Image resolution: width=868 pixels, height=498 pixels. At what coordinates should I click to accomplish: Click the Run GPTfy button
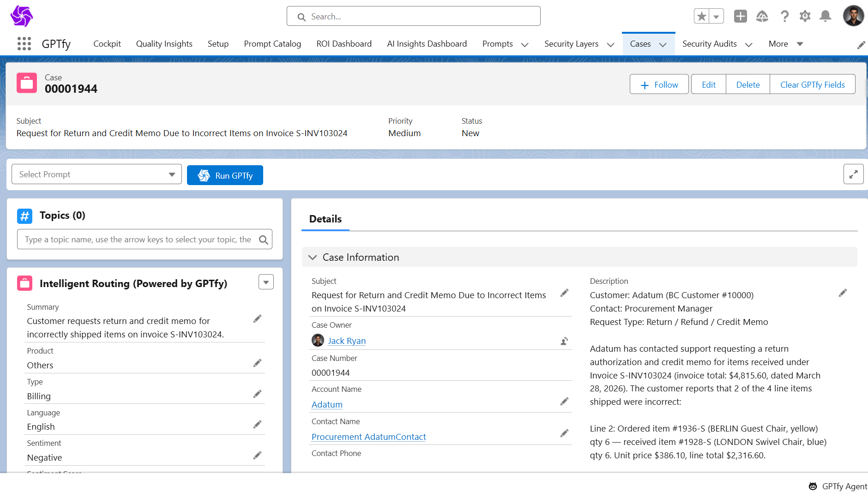pos(225,175)
